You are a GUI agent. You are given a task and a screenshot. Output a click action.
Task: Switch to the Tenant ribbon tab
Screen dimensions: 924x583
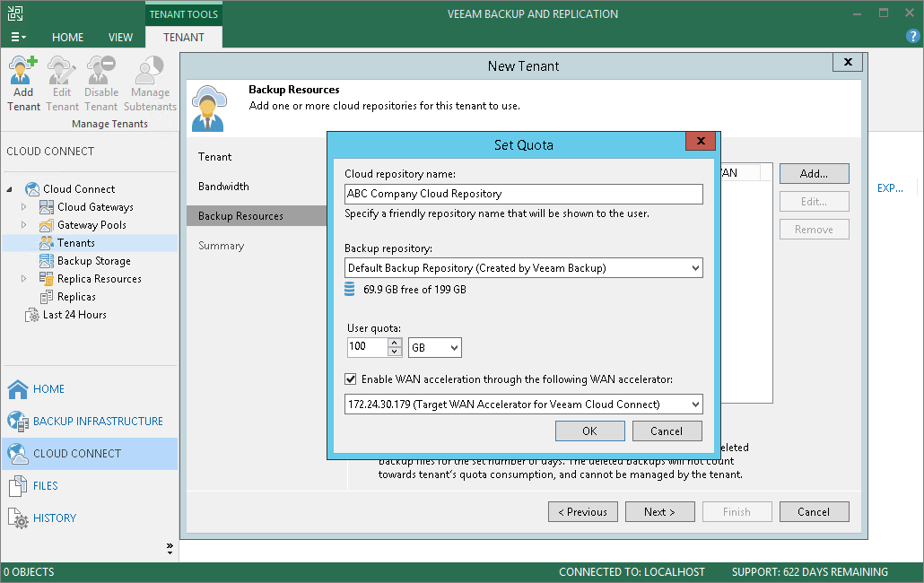pos(184,37)
